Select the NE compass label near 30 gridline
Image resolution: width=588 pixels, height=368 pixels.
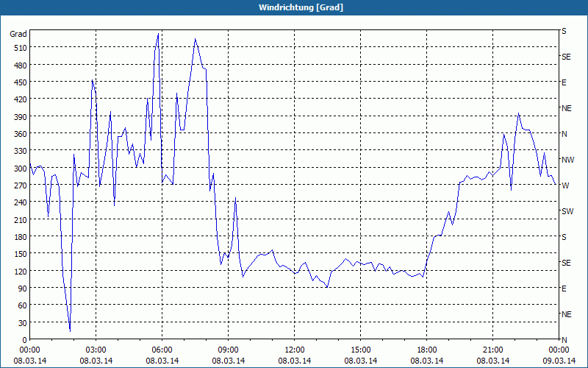click(x=566, y=315)
